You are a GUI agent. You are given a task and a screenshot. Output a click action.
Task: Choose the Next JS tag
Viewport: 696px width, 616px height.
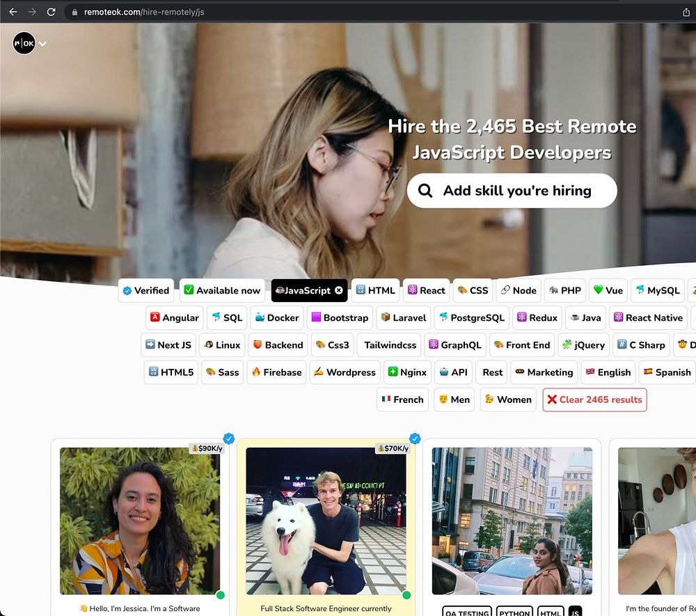[x=168, y=345]
